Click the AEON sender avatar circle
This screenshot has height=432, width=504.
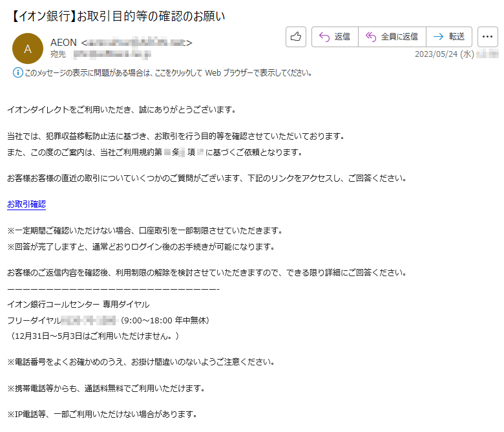[x=28, y=49]
